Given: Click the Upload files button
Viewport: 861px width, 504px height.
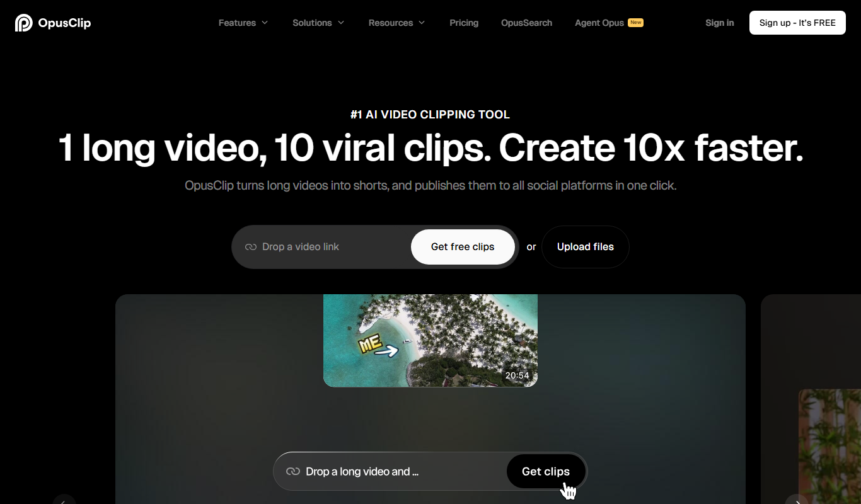Looking at the screenshot, I should pos(585,247).
